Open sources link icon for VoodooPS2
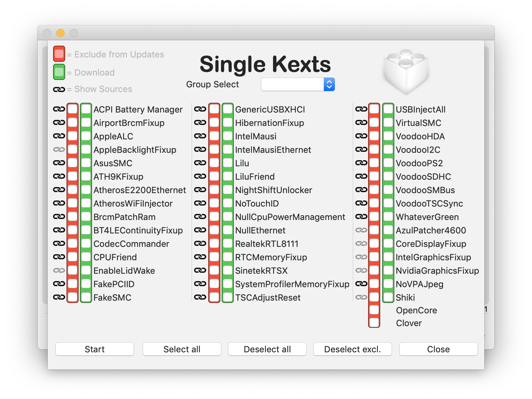Screen dimensions: 532x399 click(x=361, y=163)
